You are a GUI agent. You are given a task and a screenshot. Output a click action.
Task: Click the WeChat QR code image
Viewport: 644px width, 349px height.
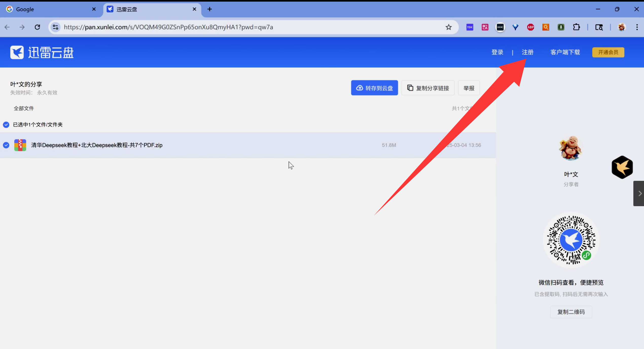[571, 240]
